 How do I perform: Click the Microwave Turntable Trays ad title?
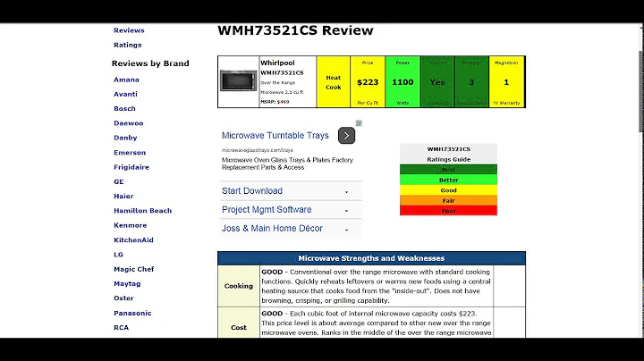click(x=275, y=136)
